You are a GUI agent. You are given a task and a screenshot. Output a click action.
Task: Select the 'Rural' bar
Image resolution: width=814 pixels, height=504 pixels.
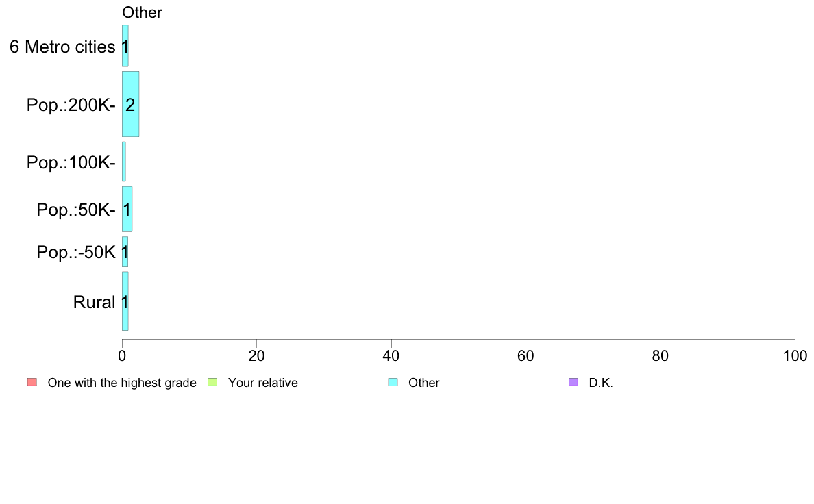125,301
